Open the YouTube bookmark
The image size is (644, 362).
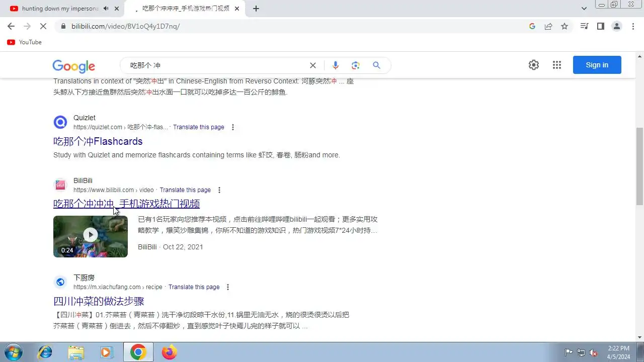pos(24,42)
